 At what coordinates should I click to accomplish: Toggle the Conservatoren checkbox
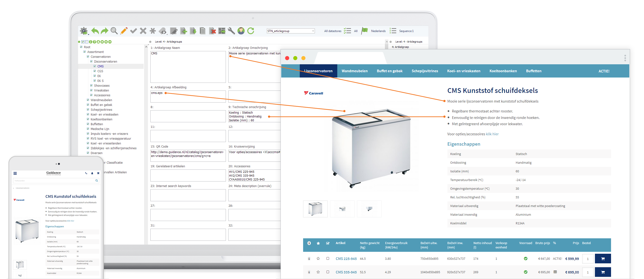[88, 57]
